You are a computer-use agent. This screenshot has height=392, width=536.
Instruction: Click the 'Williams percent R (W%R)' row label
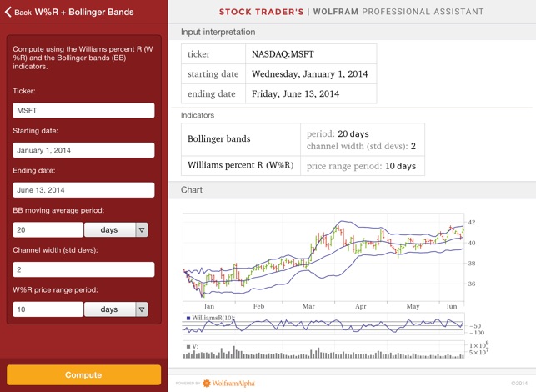pyautogui.click(x=241, y=165)
